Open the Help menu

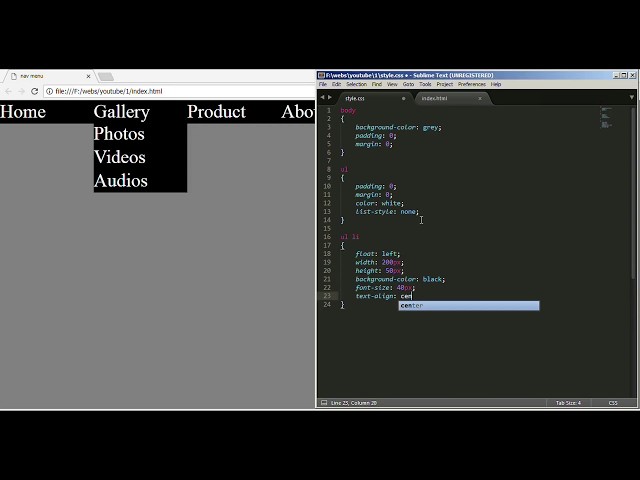click(x=496, y=84)
